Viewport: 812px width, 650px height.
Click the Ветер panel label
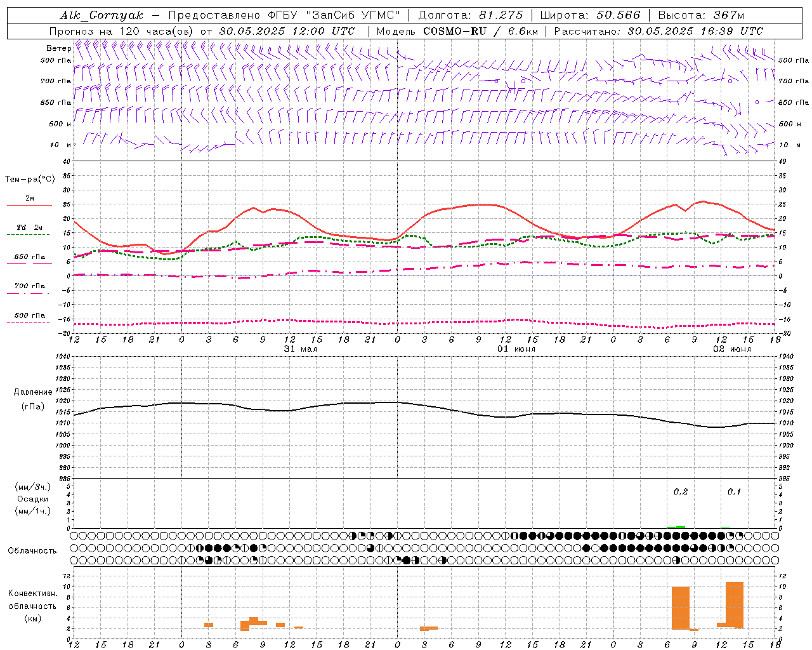58,48
